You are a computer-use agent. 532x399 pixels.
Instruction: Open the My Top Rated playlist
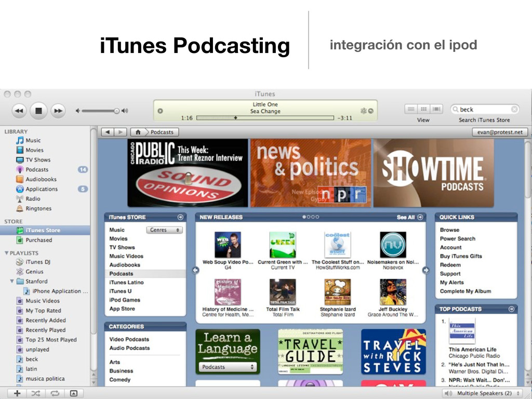click(x=43, y=311)
